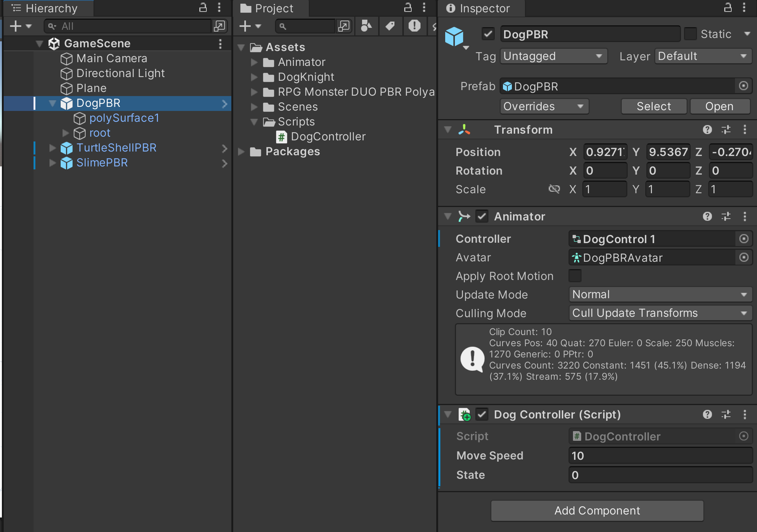Click the scale constrain proportions link icon

(554, 189)
